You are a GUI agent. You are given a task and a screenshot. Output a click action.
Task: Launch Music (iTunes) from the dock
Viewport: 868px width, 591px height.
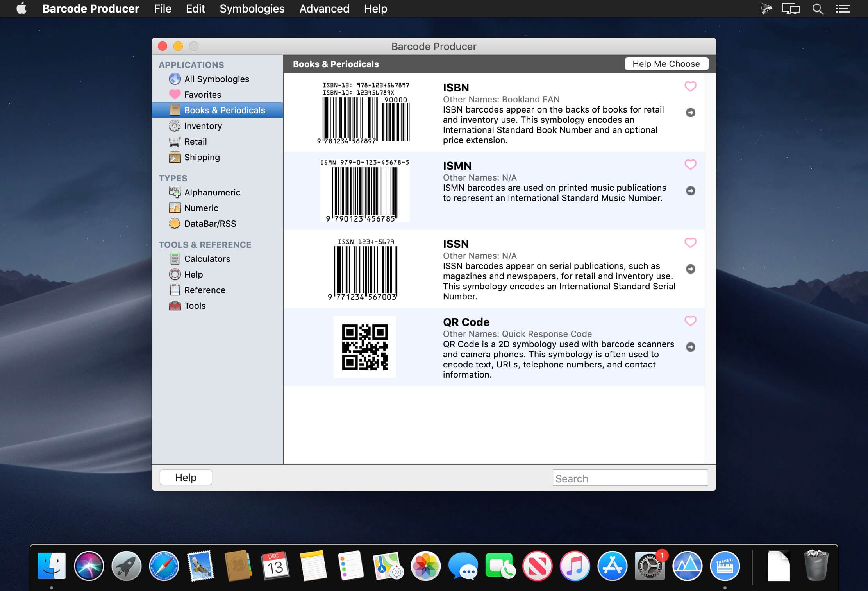pos(575,566)
